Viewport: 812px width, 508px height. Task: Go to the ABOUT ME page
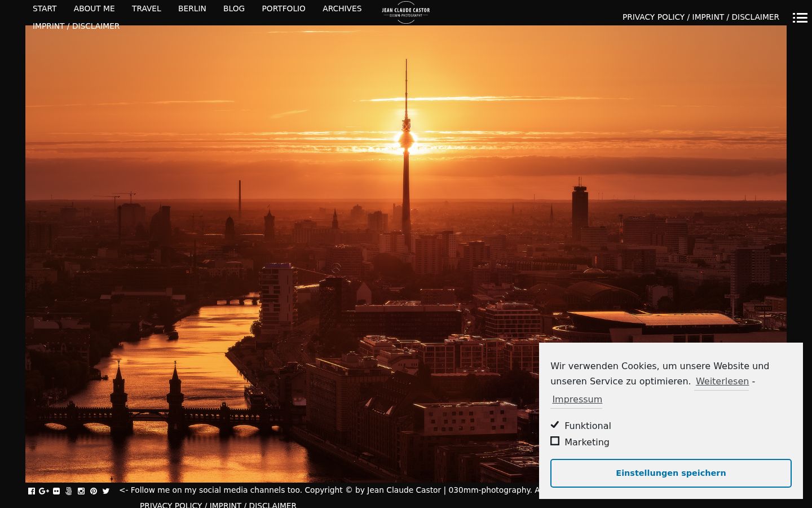coord(94,8)
